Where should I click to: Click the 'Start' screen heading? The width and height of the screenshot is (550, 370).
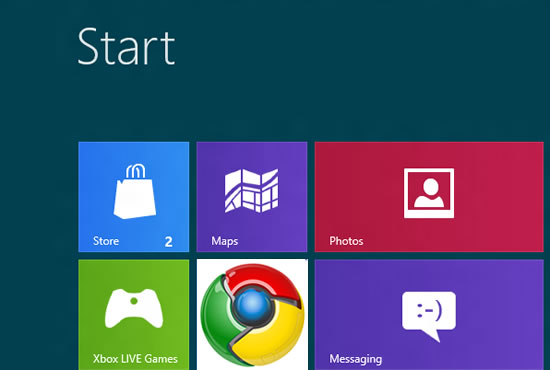[126, 46]
